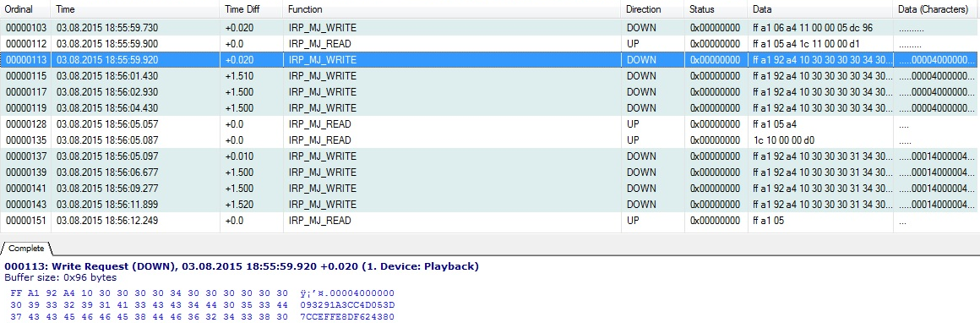
Task: Click the Data (Characters) column header
Action: pyautogui.click(x=936, y=9)
